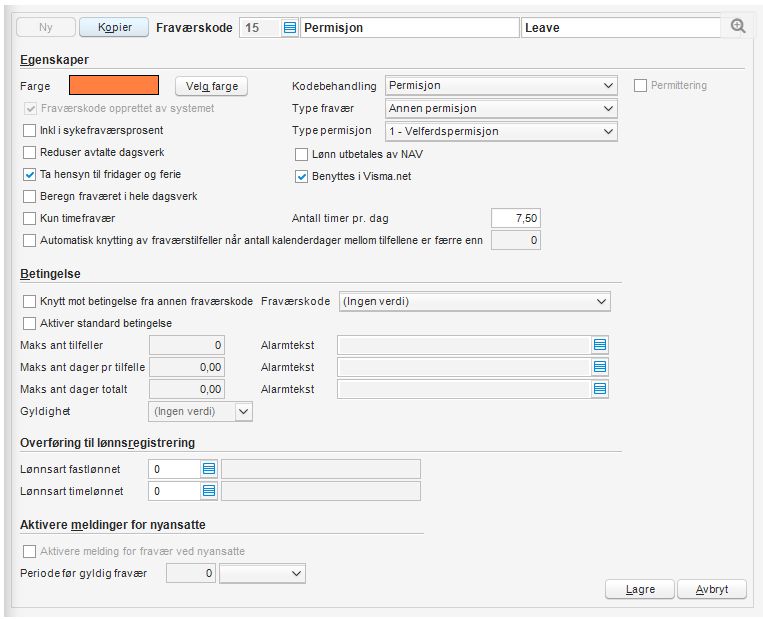Click Fraværskode opprettet av systemet checkbox
763x619 pixels.
pos(30,108)
